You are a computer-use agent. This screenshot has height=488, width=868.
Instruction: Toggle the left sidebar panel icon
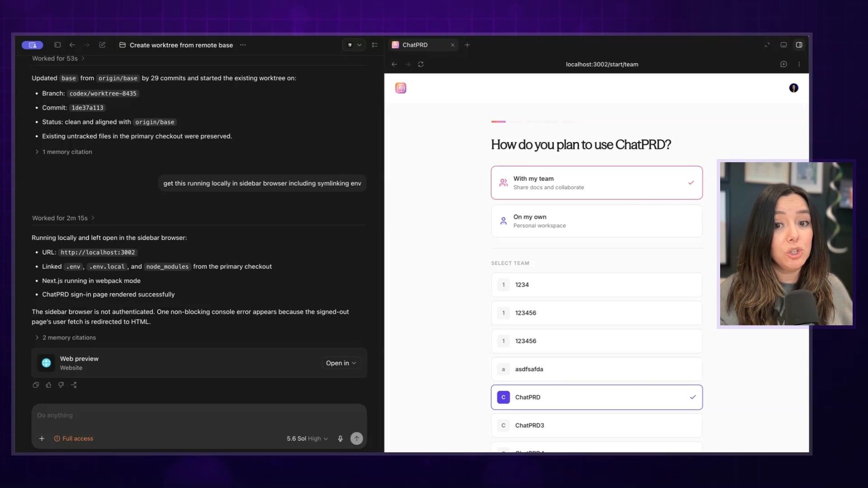pos(57,45)
